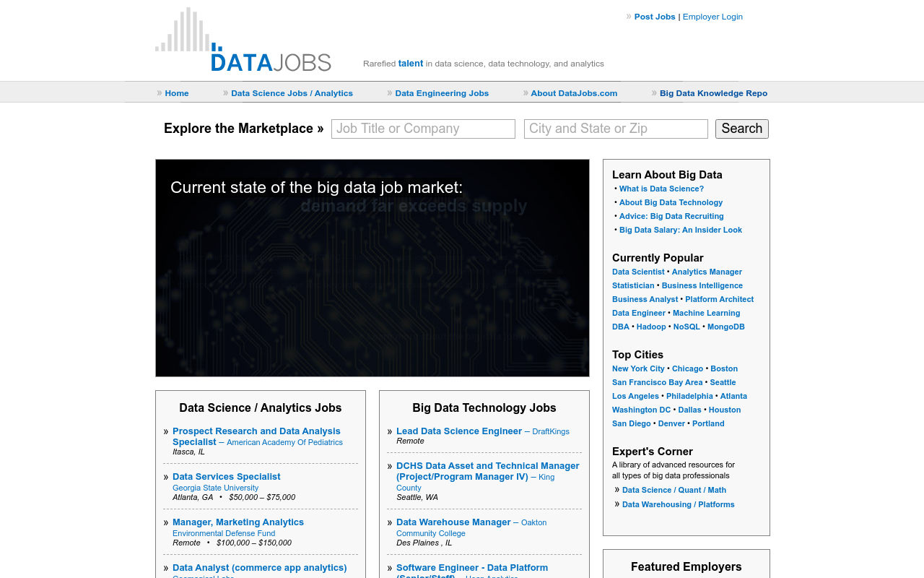The height and width of the screenshot is (578, 924).
Task: Focus the Job Title or Company field
Action: pyautogui.click(x=423, y=129)
